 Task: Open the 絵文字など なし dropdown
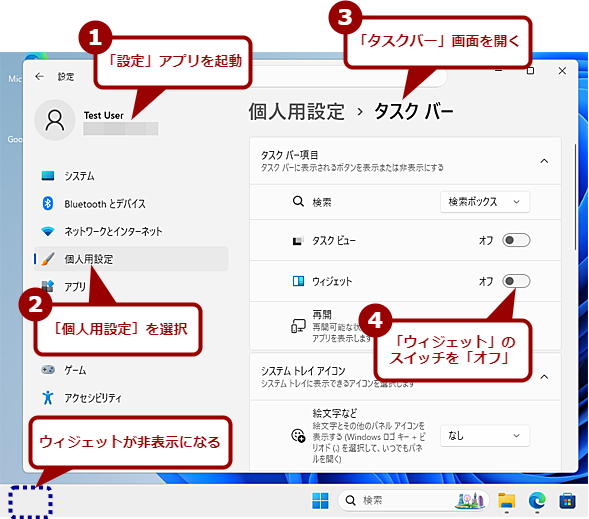click(485, 436)
